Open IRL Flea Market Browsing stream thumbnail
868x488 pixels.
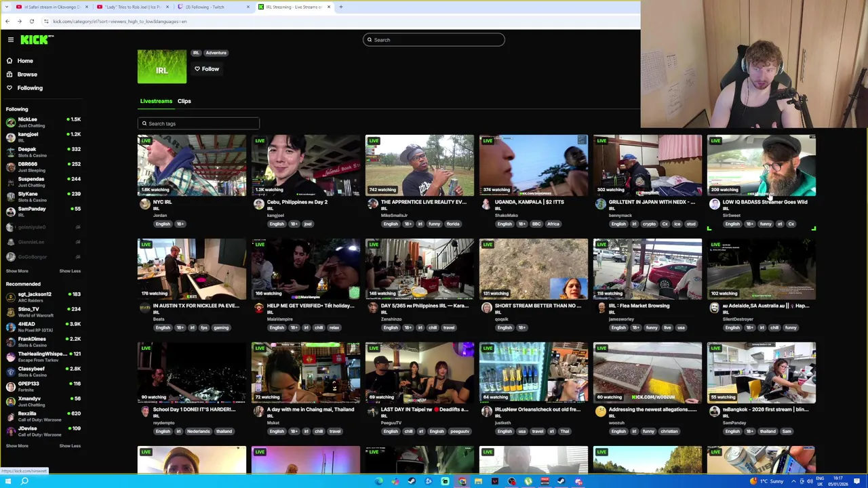tap(648, 269)
